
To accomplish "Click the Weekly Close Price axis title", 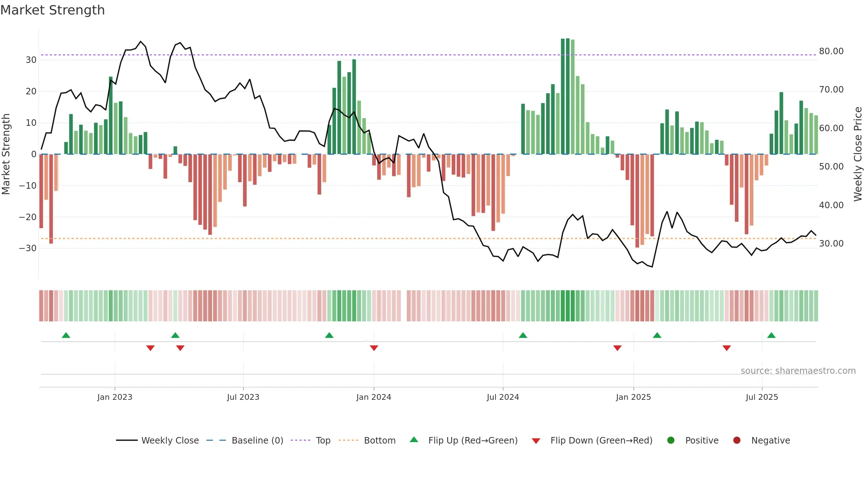I will click(x=858, y=154).
